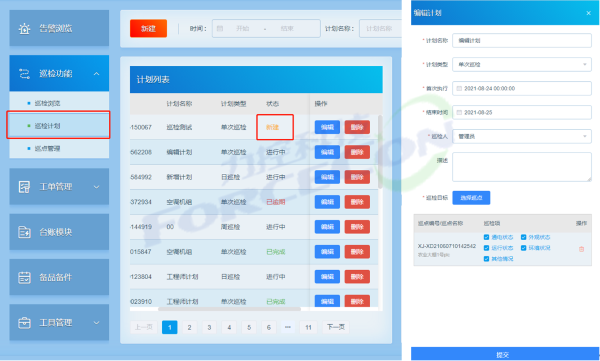
Task: Click the 工具管理 briefcase icon
Action: click(x=24, y=323)
